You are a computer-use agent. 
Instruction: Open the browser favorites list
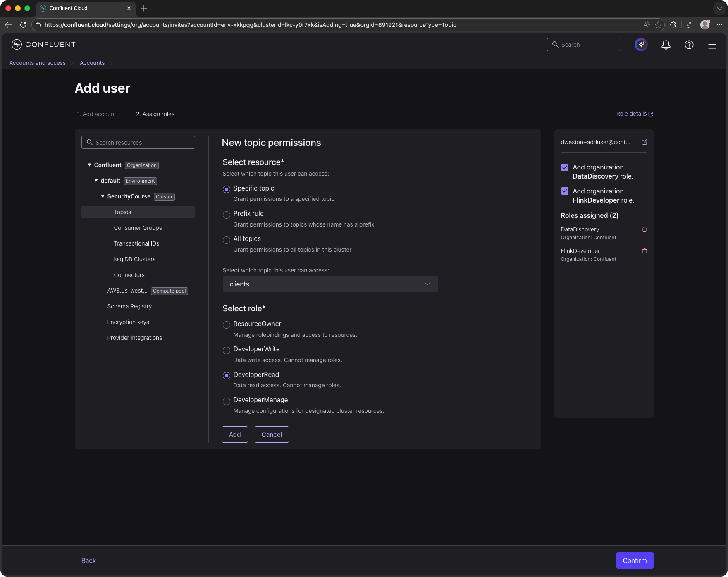coord(690,25)
